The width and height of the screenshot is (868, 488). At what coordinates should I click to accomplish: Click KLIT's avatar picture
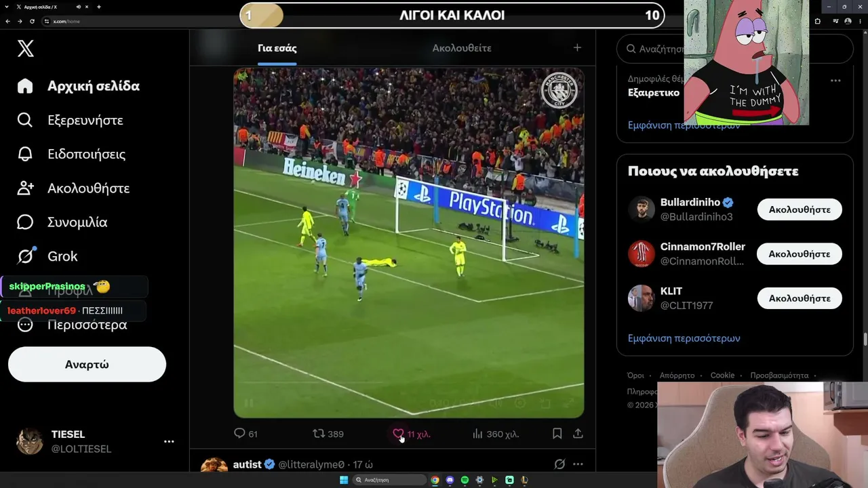[x=641, y=298]
